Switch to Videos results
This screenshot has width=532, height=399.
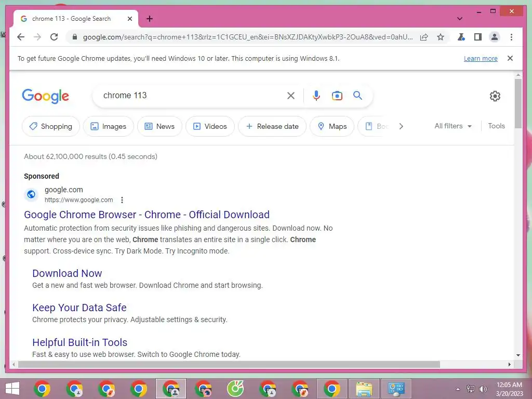pos(210,126)
